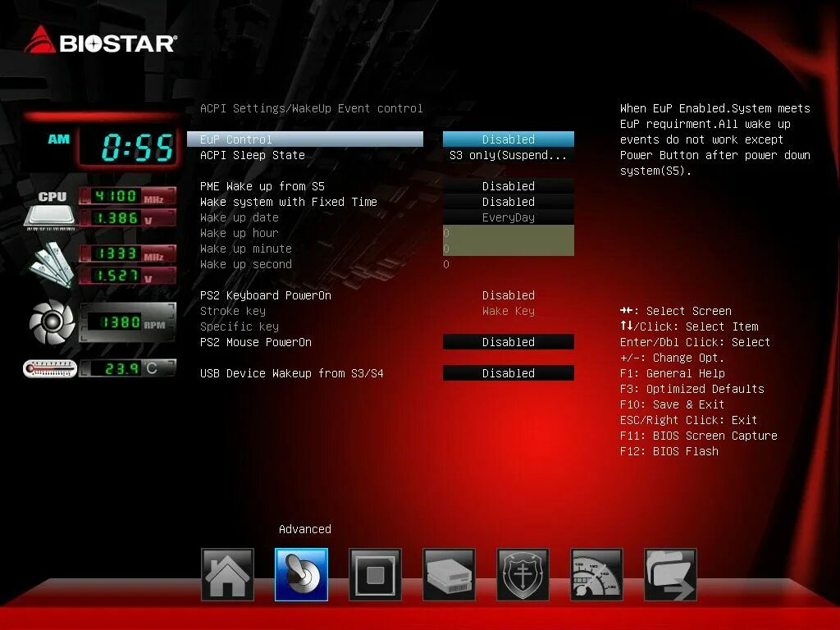Open the Boot drive icon
840x630 pixels.
tap(449, 575)
